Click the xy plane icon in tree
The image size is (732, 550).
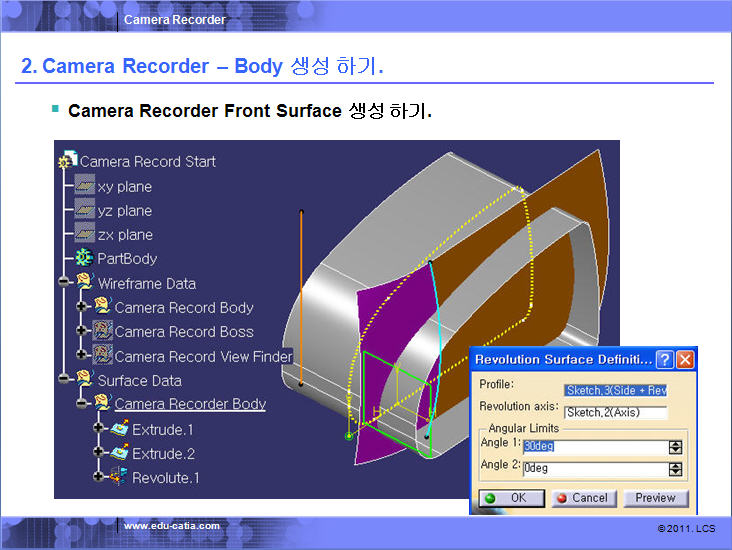tap(84, 186)
